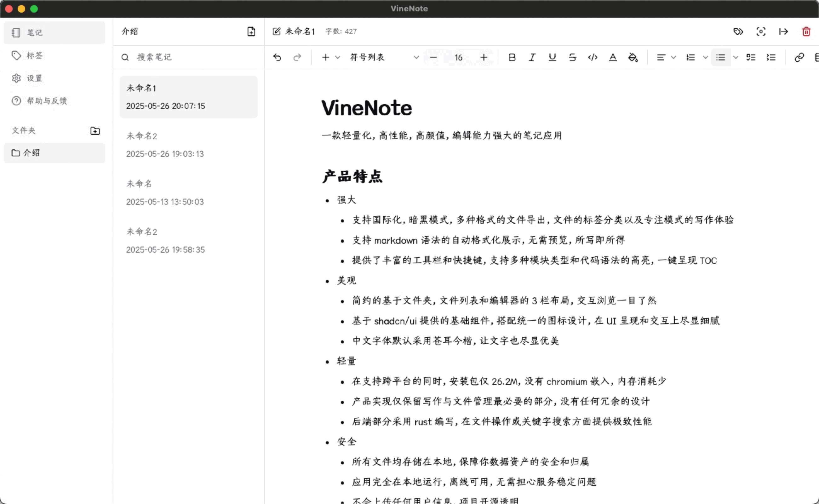Expand the text alignment dropdown arrow
This screenshot has height=504, width=819.
[x=673, y=57]
